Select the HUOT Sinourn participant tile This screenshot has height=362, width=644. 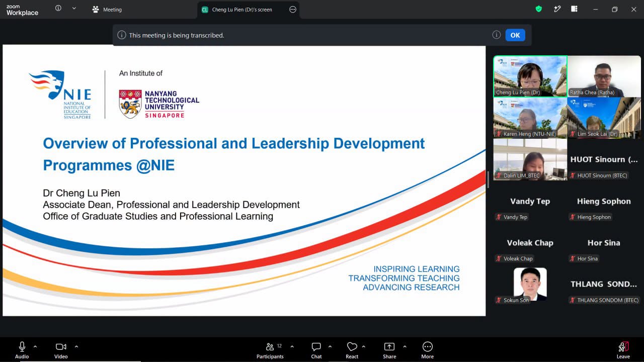604,159
